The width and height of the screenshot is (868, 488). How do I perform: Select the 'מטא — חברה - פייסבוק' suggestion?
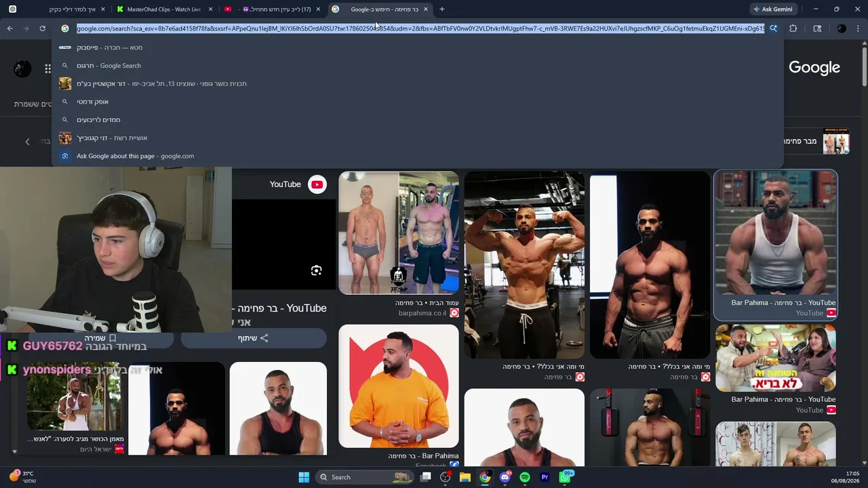pyautogui.click(x=418, y=47)
